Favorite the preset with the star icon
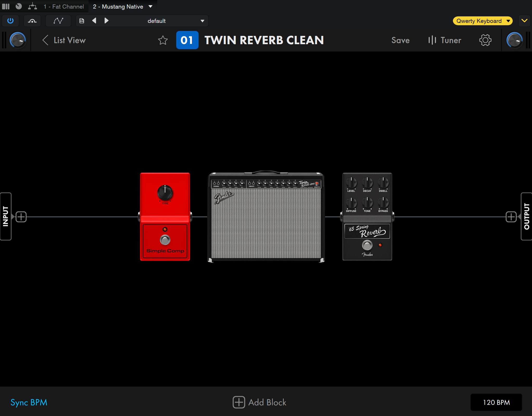This screenshot has height=416, width=532. click(163, 40)
